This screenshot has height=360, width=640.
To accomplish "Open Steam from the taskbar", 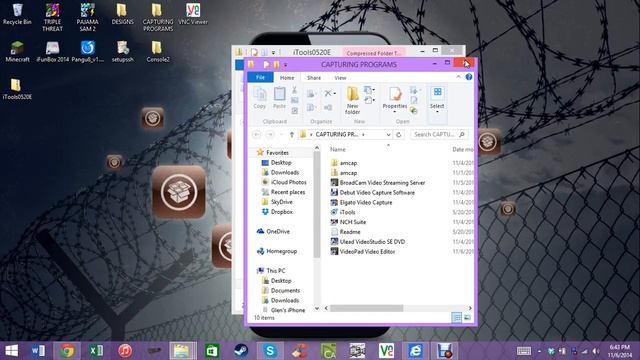I will tap(241, 351).
